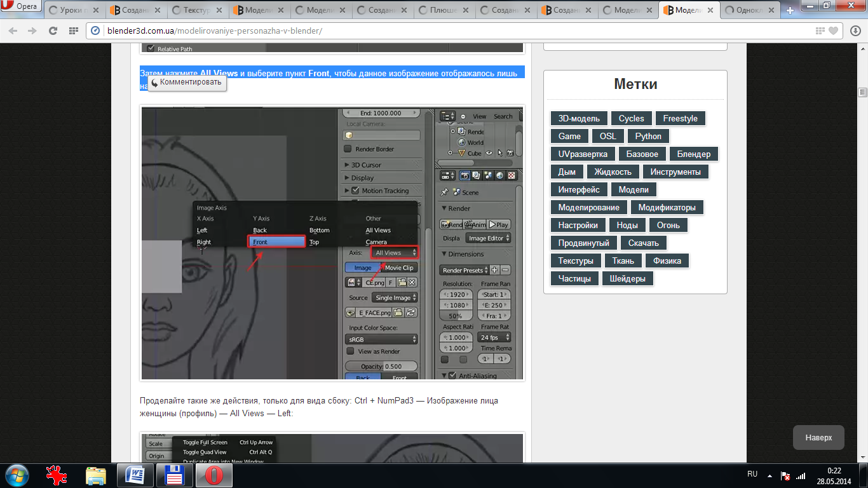Switch to the Плюше tab
This screenshot has width=868, height=488.
click(x=442, y=10)
